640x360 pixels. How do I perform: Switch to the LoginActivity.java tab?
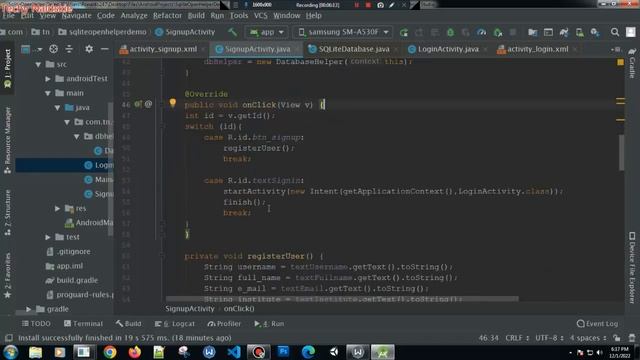coord(448,49)
